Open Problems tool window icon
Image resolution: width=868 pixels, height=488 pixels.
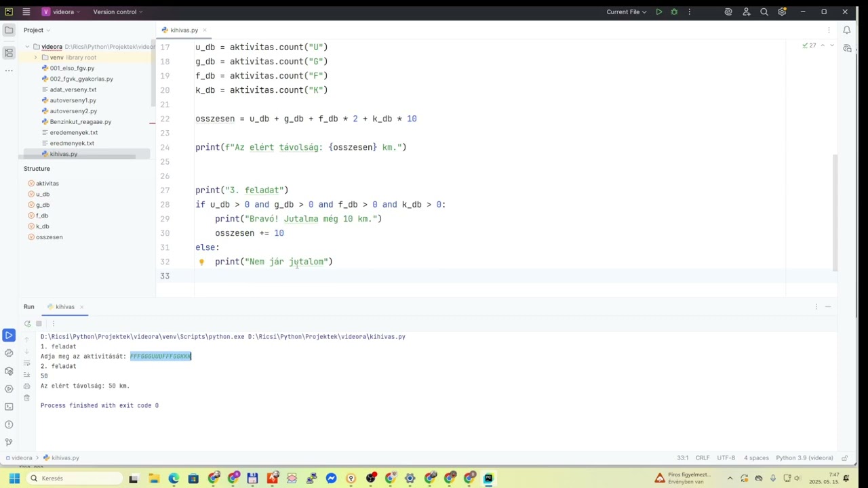[9, 424]
